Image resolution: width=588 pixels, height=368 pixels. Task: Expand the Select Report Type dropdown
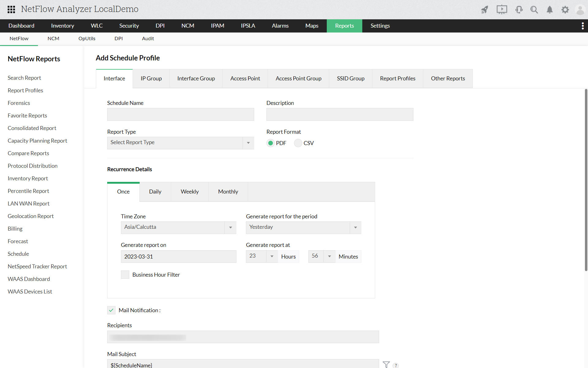click(x=180, y=143)
